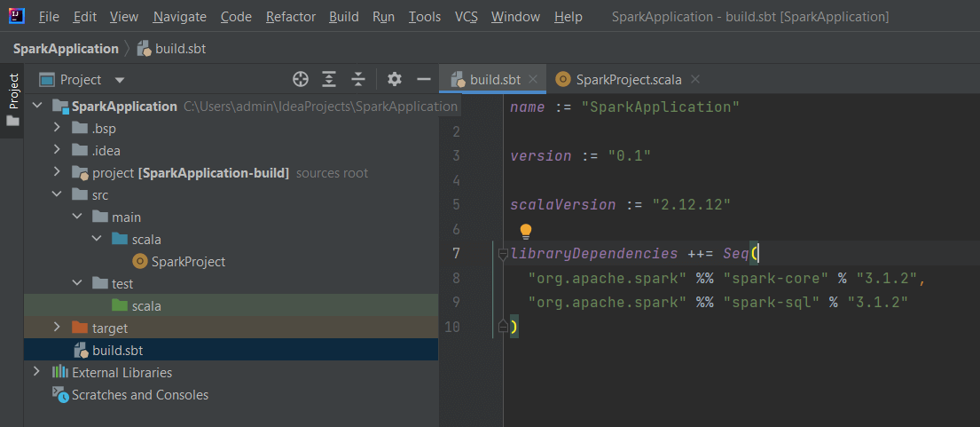The height and width of the screenshot is (427, 980).
Task: Expand the target folder
Action: click(58, 328)
